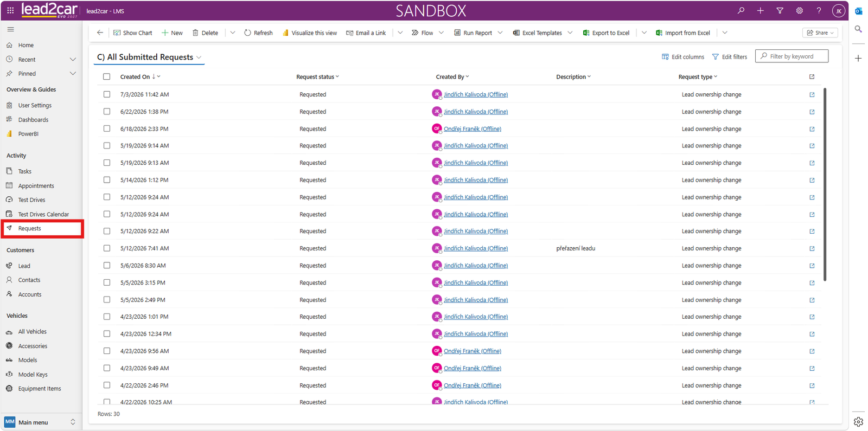Viewport: 868px width, 431px height.
Task: Click Visualize this view command
Action: coord(309,33)
